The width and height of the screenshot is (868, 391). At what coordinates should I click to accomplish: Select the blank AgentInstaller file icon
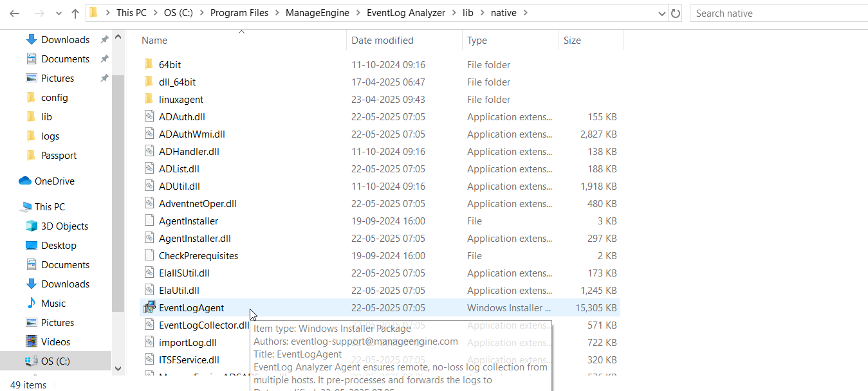point(149,221)
